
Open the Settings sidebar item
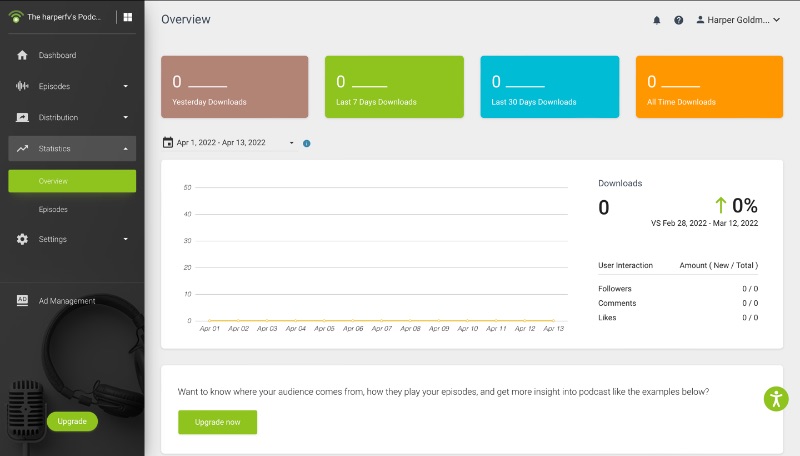pyautogui.click(x=72, y=239)
